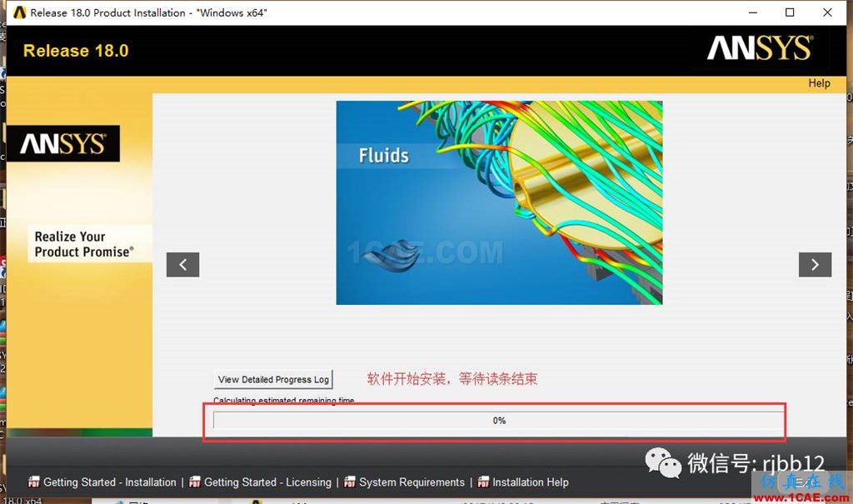853x504 pixels.
Task: Open the Help link
Action: pos(819,83)
